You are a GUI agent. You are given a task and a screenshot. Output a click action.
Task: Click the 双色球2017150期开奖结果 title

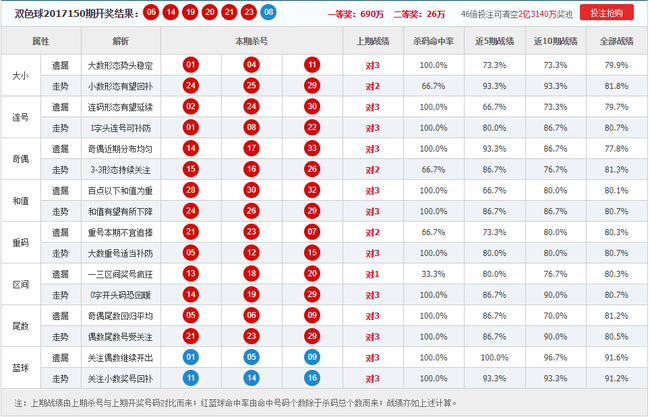76,14
